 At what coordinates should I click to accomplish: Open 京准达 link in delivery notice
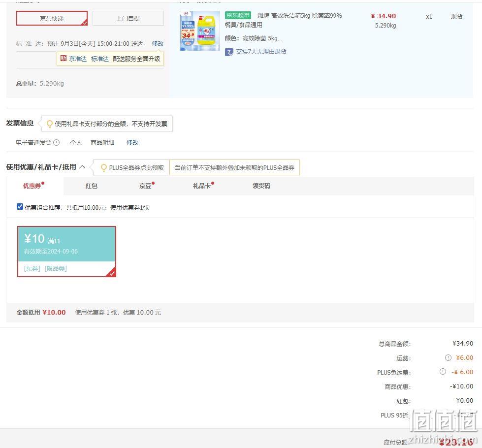pos(78,59)
